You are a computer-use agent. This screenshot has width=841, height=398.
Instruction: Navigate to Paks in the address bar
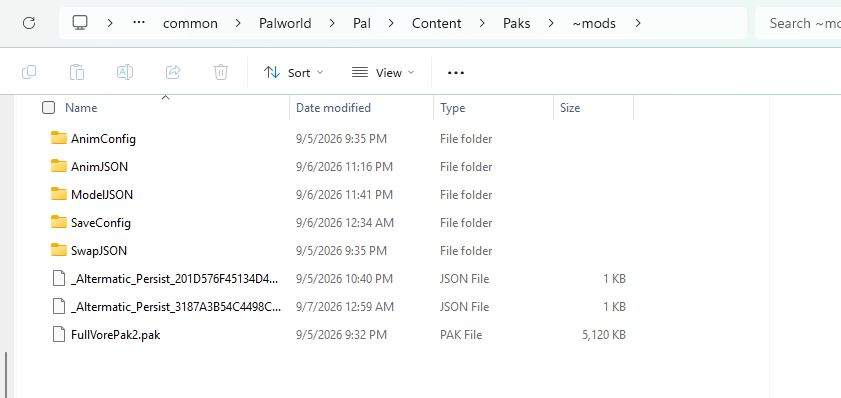[x=517, y=24]
